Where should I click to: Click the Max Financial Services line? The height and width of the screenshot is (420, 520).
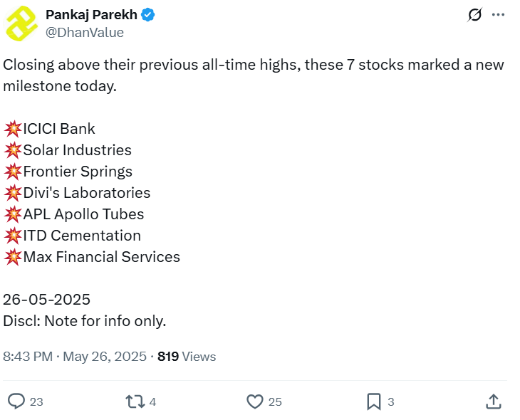pyautogui.click(x=101, y=257)
